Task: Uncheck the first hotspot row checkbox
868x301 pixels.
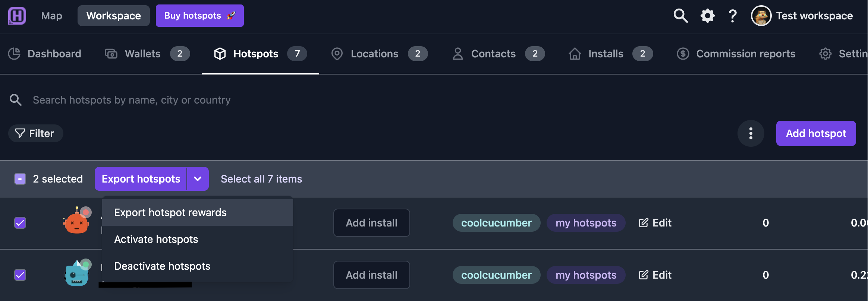Action: coord(20,223)
